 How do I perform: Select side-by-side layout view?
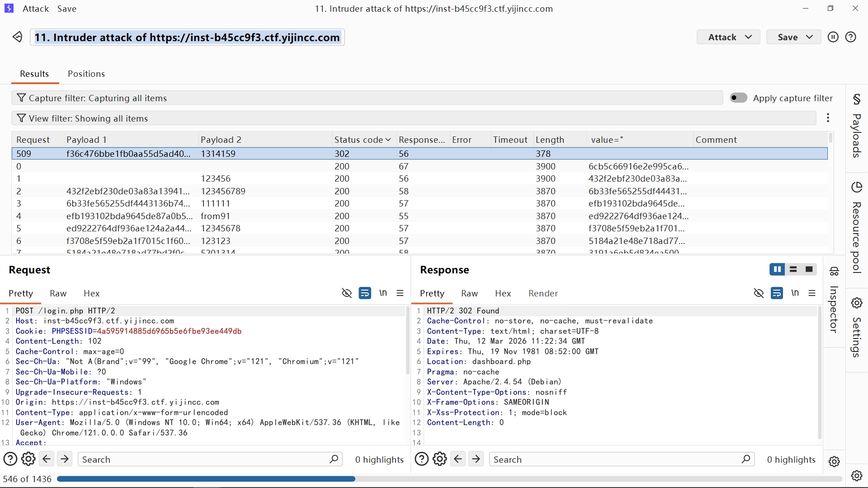[x=777, y=270]
